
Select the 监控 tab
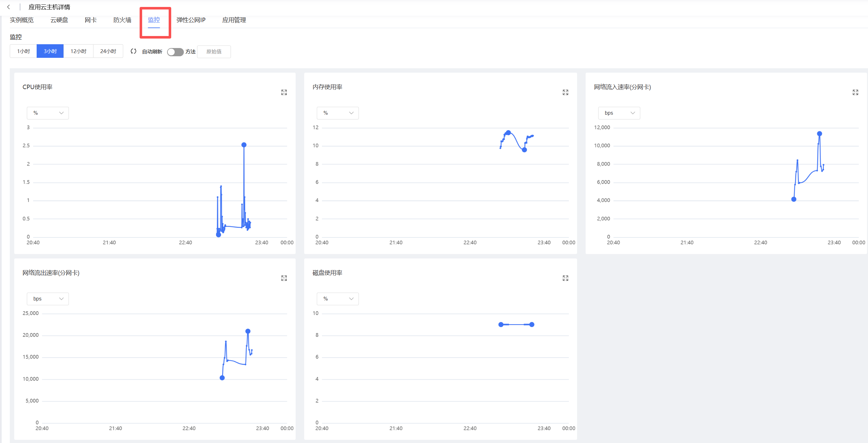[154, 20]
